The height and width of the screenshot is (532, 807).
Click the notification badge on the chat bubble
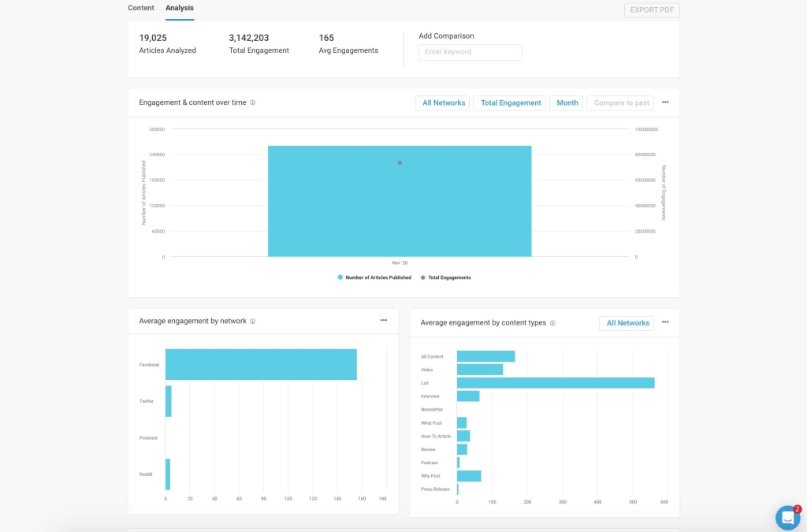[x=797, y=508]
